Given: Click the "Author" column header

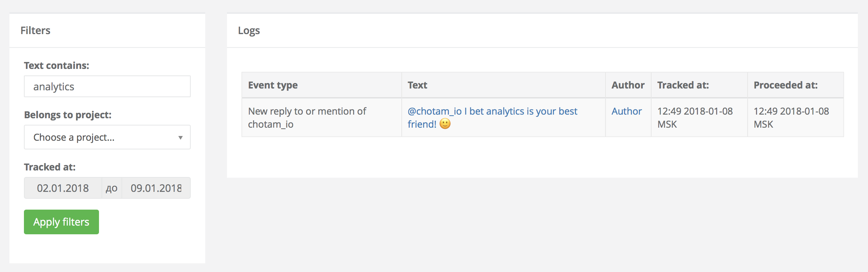Looking at the screenshot, I should 628,85.
